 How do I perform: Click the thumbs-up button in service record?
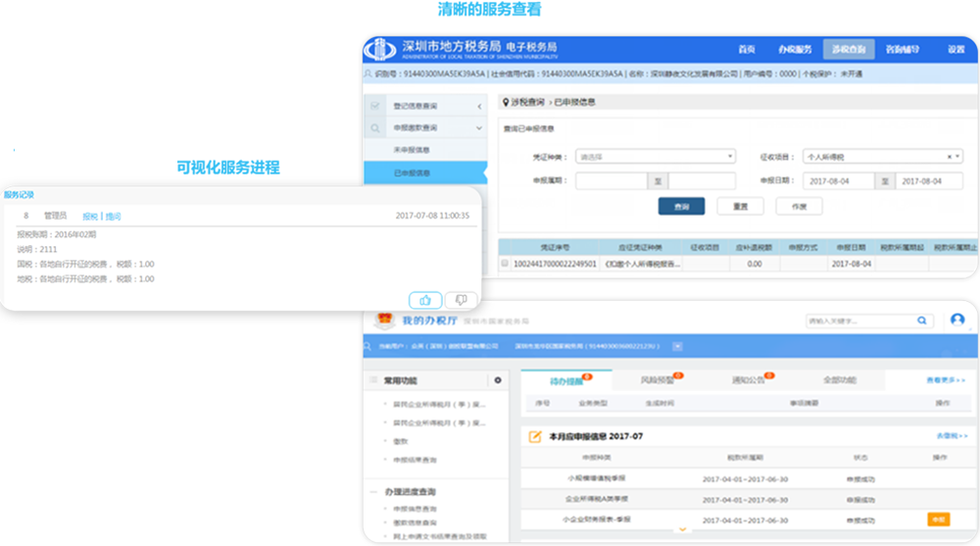tap(425, 300)
